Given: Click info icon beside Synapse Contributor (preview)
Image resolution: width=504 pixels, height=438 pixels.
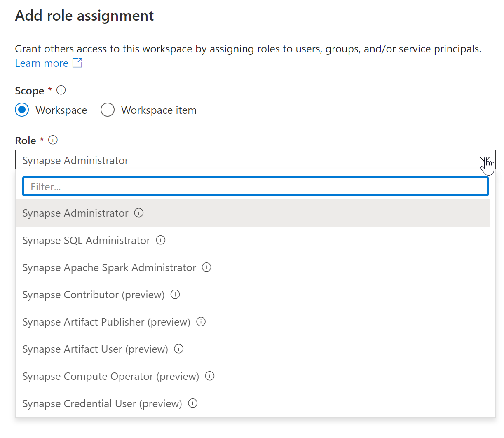Looking at the screenshot, I should (x=175, y=295).
